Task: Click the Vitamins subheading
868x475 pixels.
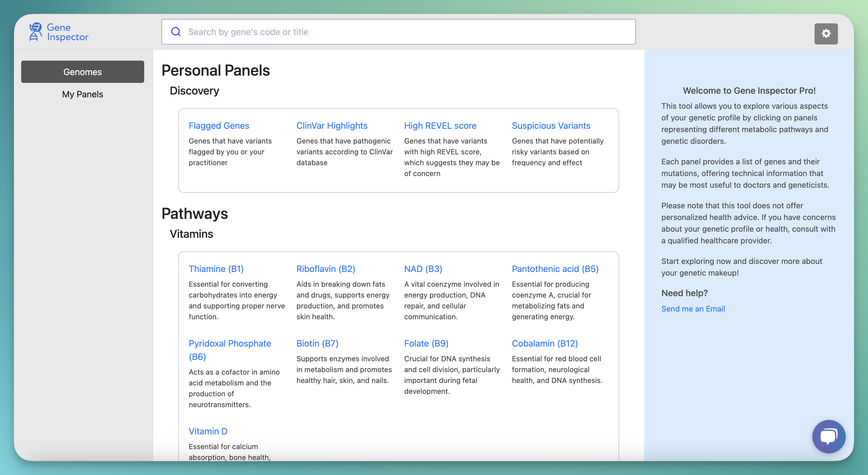Action: [192, 234]
